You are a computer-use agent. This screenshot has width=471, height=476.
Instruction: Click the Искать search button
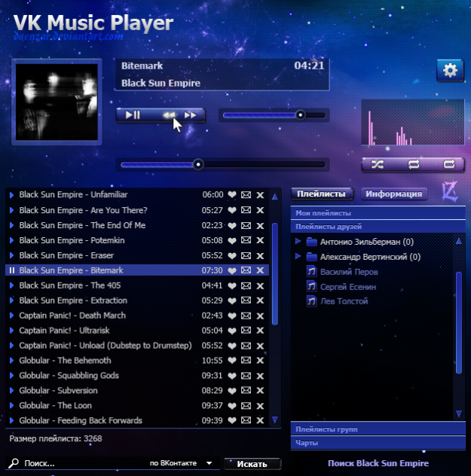tap(252, 464)
